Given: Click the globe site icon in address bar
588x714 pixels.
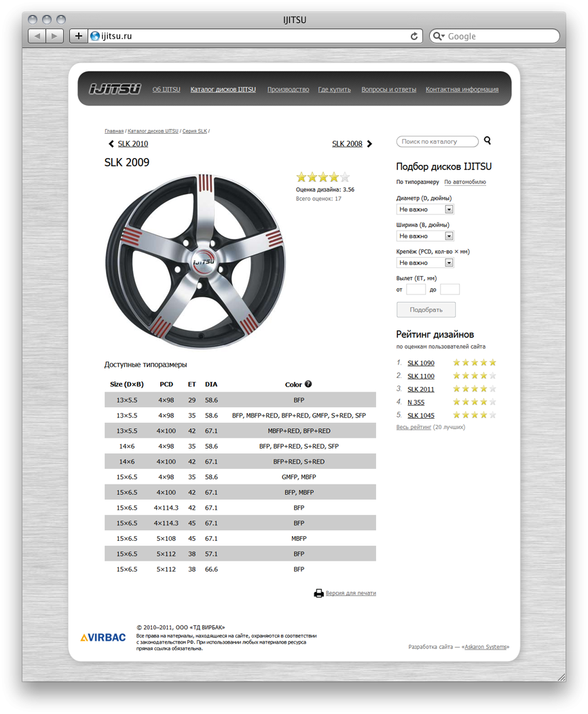Looking at the screenshot, I should (95, 36).
